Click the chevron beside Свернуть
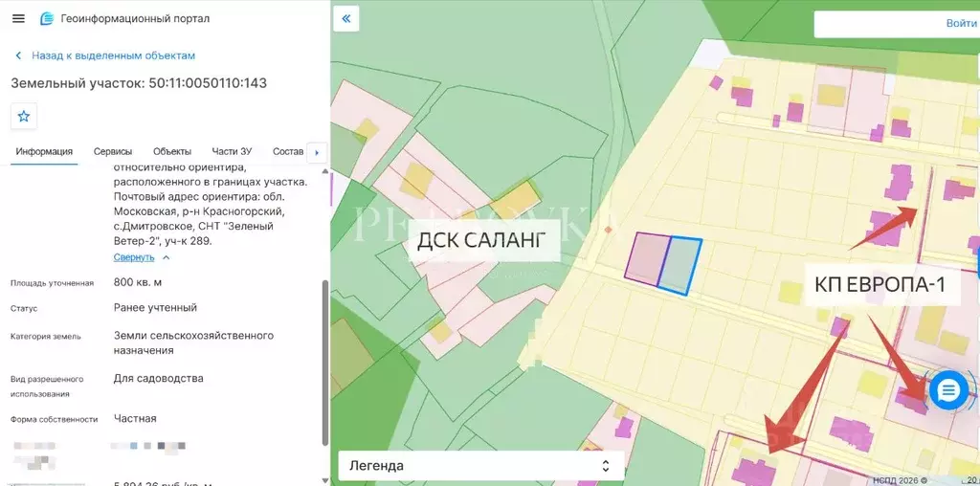Viewport: 980px width, 486px height. click(x=166, y=257)
